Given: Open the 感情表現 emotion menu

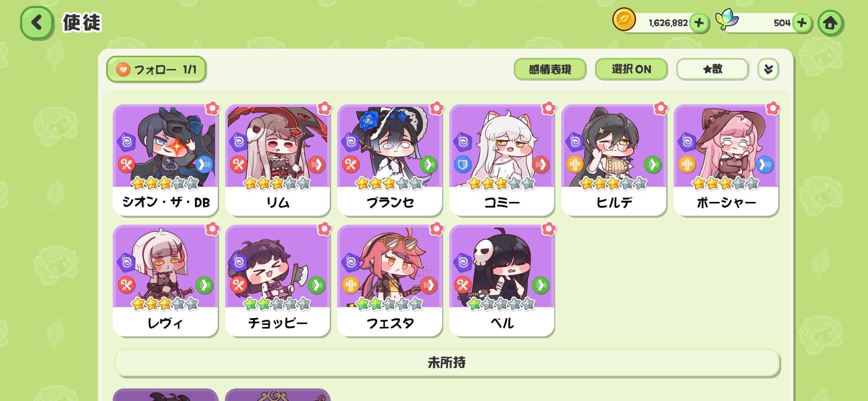Looking at the screenshot, I should [550, 69].
